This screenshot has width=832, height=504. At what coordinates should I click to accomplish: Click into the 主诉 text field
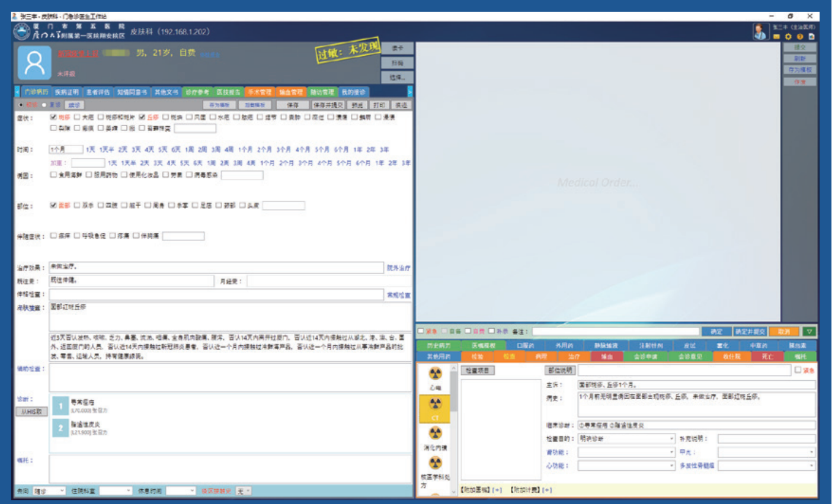pos(696,385)
